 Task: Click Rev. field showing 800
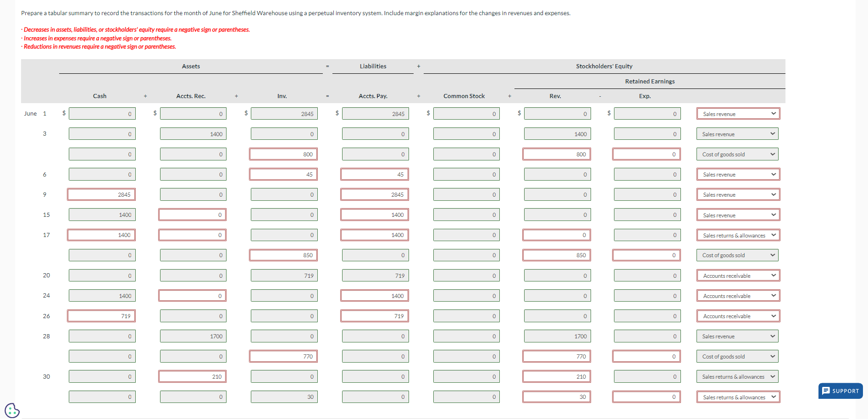pyautogui.click(x=557, y=154)
